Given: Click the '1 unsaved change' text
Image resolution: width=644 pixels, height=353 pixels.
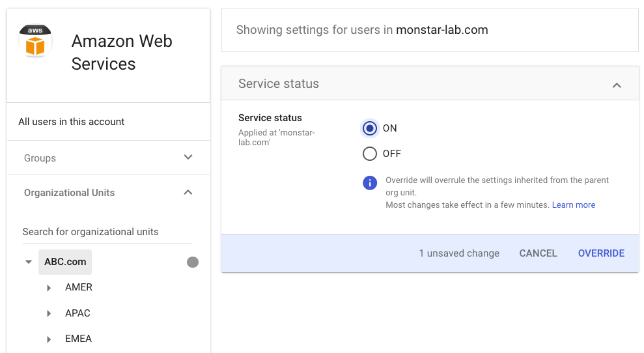Looking at the screenshot, I should [x=459, y=253].
